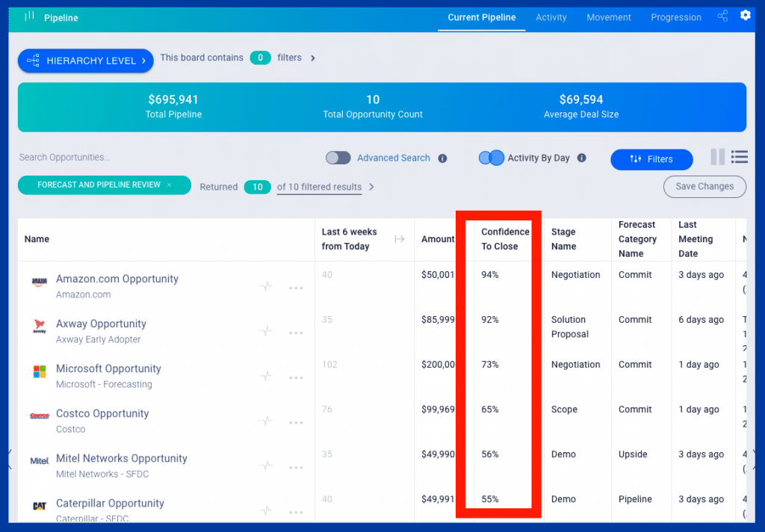The width and height of the screenshot is (765, 532).
Task: Click the Mitel logo icon
Action: coord(40,461)
